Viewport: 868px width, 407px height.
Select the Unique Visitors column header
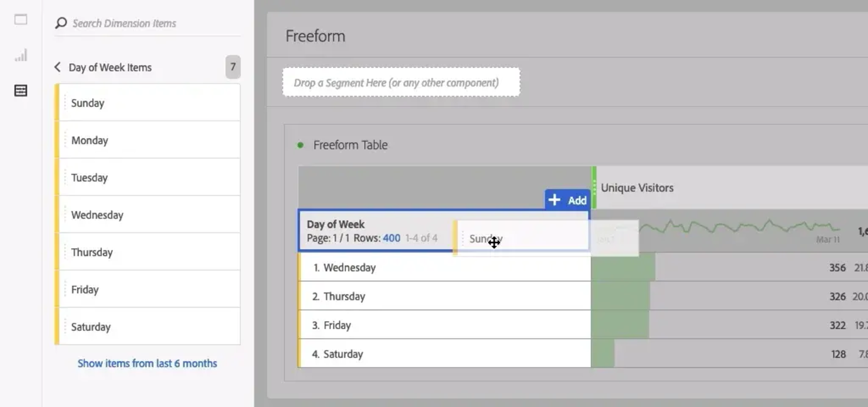click(x=637, y=188)
